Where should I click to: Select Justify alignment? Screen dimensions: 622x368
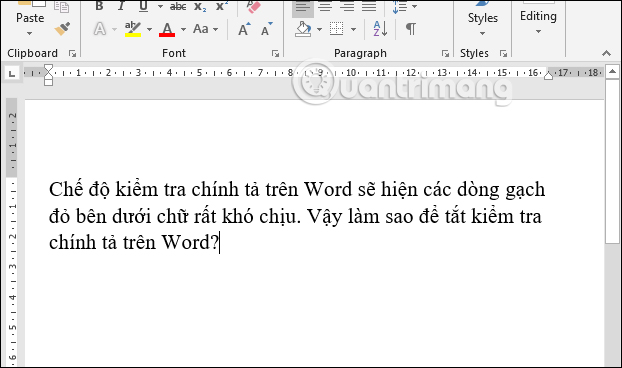pos(369,7)
